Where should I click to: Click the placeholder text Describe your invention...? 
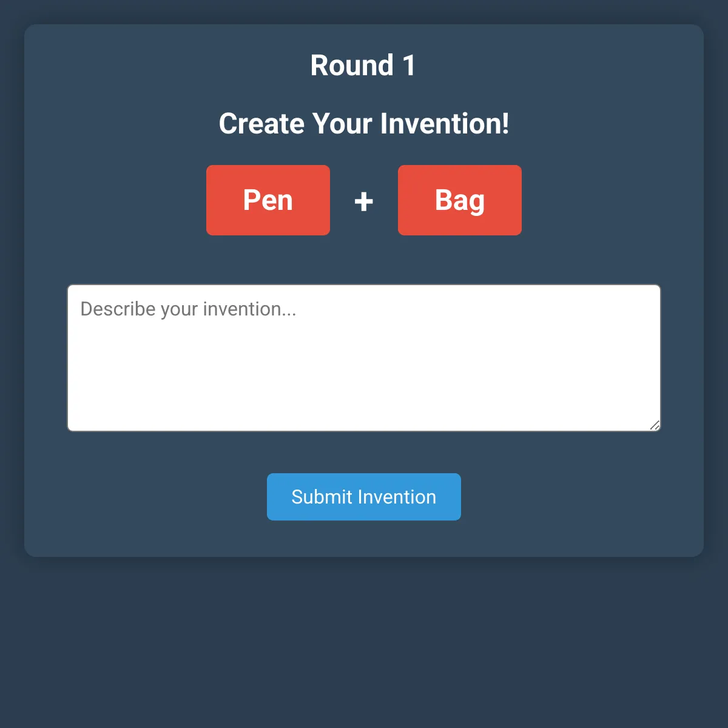click(188, 309)
